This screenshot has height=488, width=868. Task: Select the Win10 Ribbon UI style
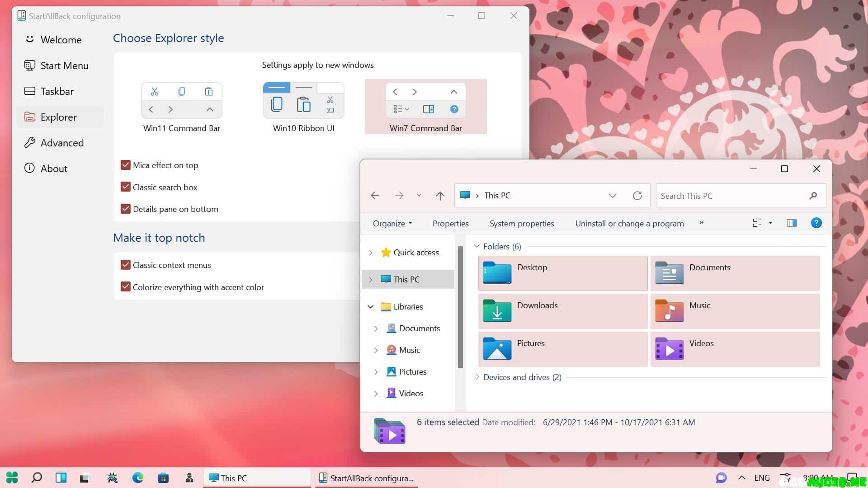pos(303,108)
